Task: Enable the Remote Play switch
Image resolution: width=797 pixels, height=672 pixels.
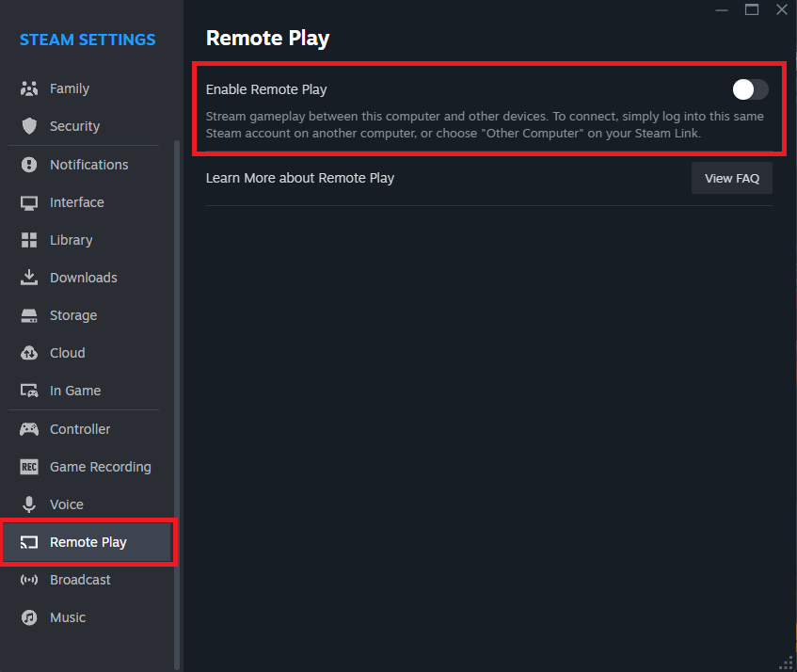Action: (749, 89)
